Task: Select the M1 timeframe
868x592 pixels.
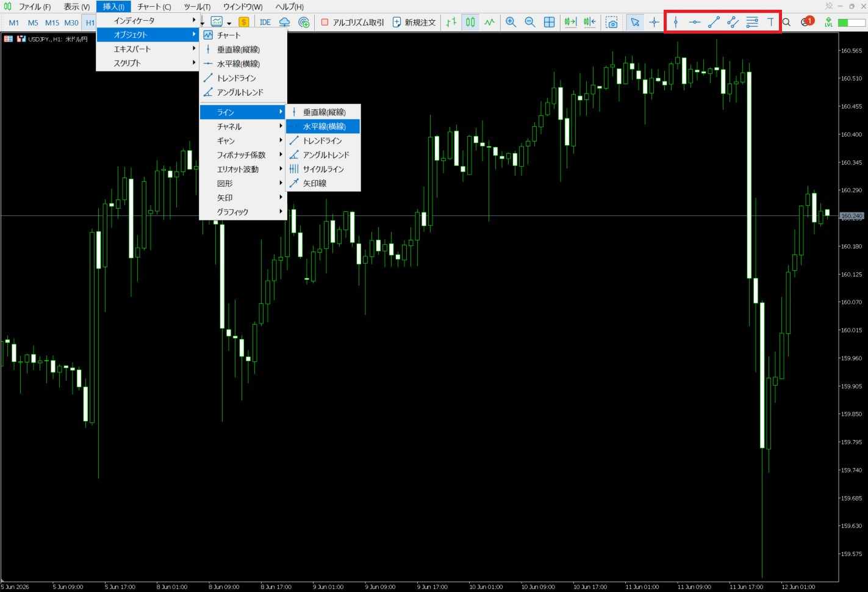Action: 14,23
